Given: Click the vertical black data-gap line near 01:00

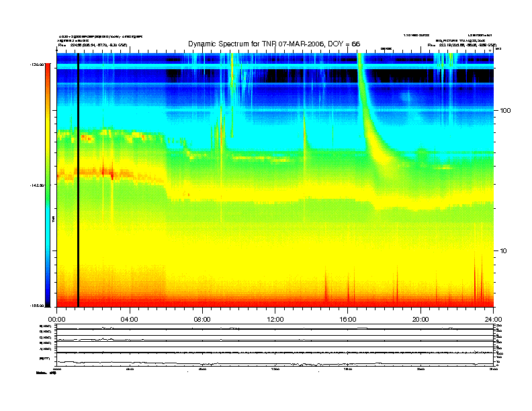Looking at the screenshot, I should tap(79, 180).
